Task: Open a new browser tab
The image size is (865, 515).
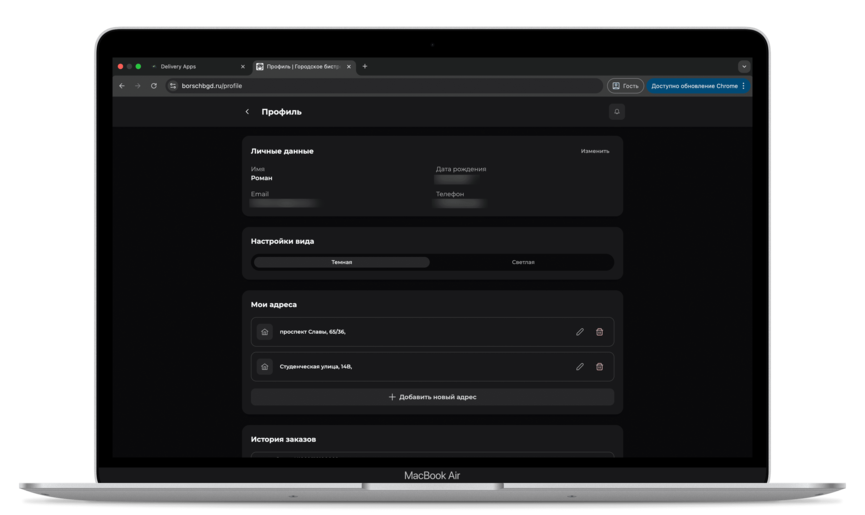Action: [365, 67]
